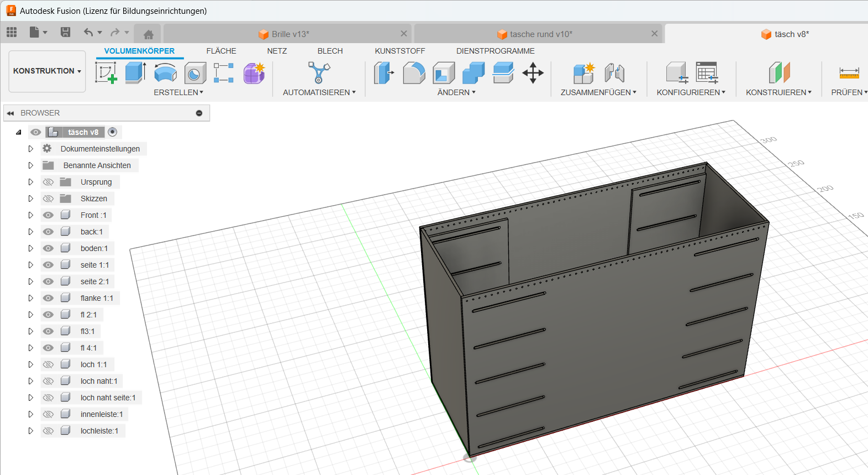Switch to the BLECH tab
The width and height of the screenshot is (868, 475).
330,51
